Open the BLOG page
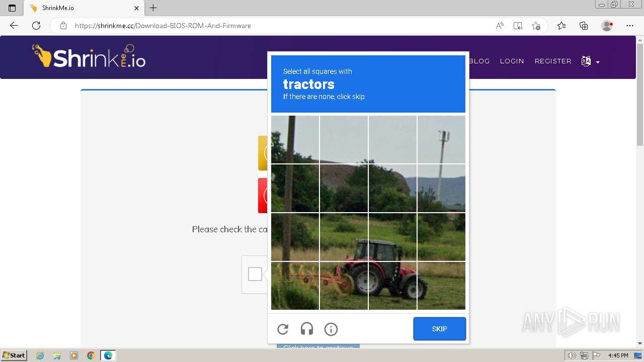This screenshot has width=644, height=362. pos(479,61)
